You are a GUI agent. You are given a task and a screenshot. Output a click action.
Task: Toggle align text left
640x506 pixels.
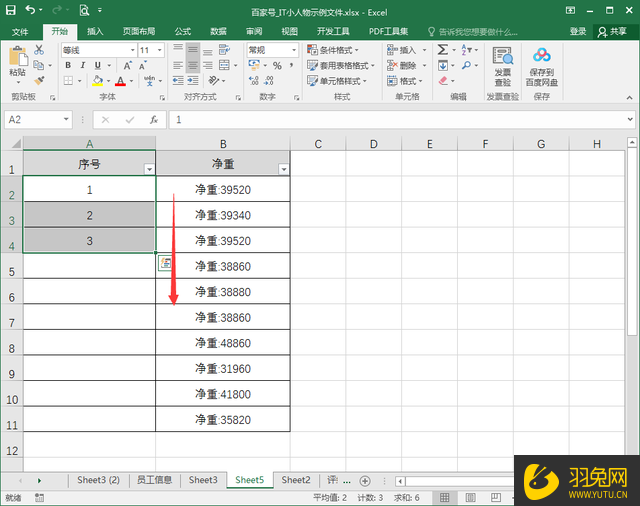178,65
